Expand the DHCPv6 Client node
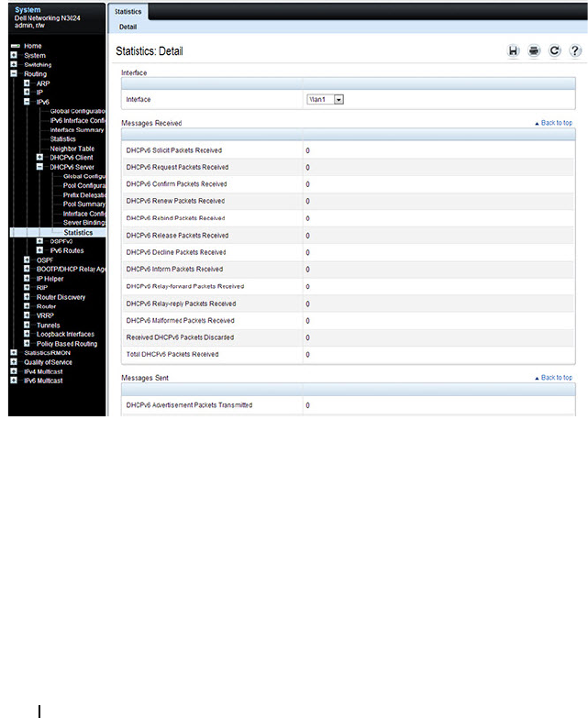 (39, 157)
